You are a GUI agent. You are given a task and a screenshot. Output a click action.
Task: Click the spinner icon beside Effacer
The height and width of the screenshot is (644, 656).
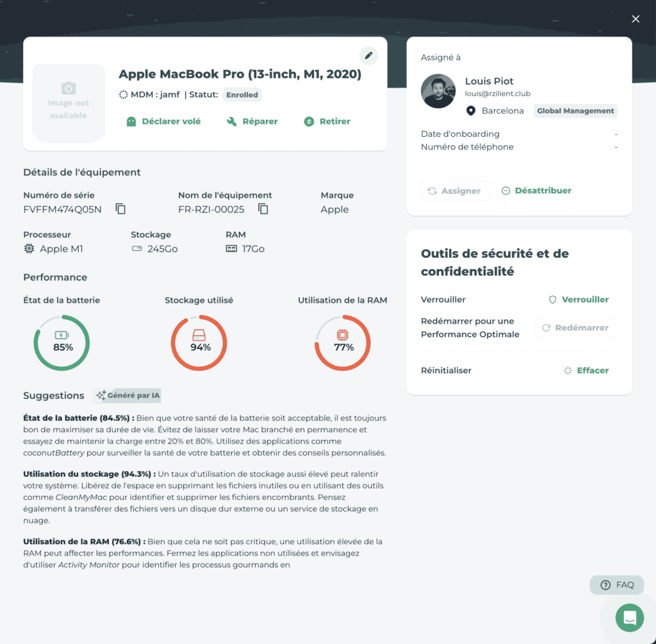568,371
